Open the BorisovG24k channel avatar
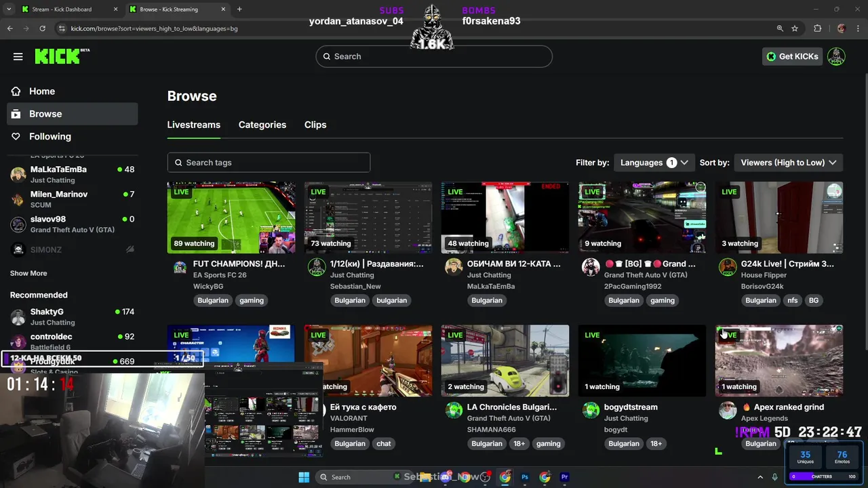 coord(728,267)
